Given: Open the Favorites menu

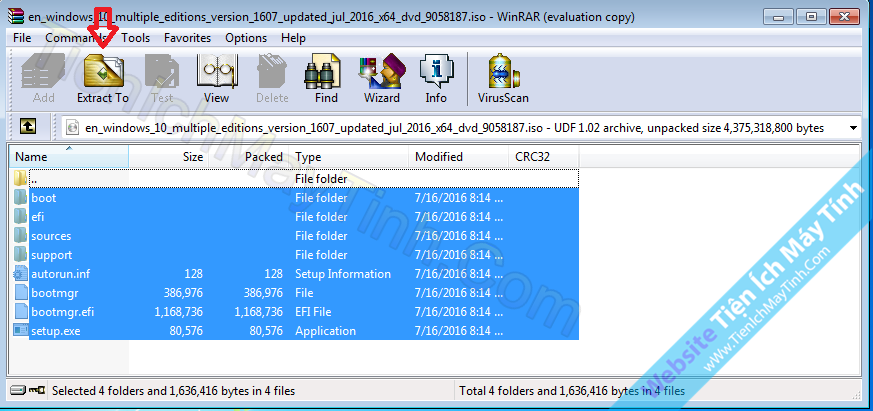Looking at the screenshot, I should coord(188,38).
